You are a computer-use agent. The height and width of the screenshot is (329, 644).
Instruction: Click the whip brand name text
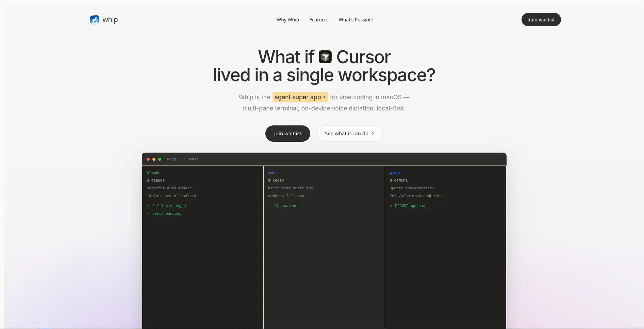[x=110, y=20]
